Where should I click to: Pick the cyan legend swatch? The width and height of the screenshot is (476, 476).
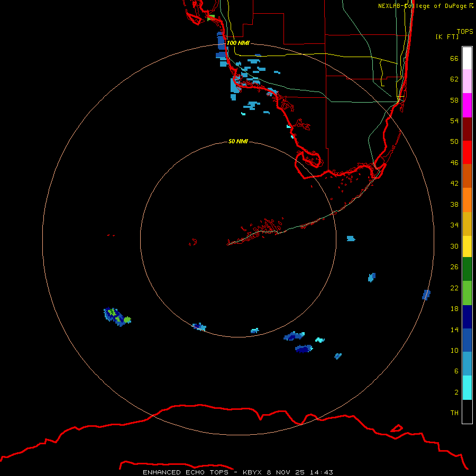(x=467, y=388)
